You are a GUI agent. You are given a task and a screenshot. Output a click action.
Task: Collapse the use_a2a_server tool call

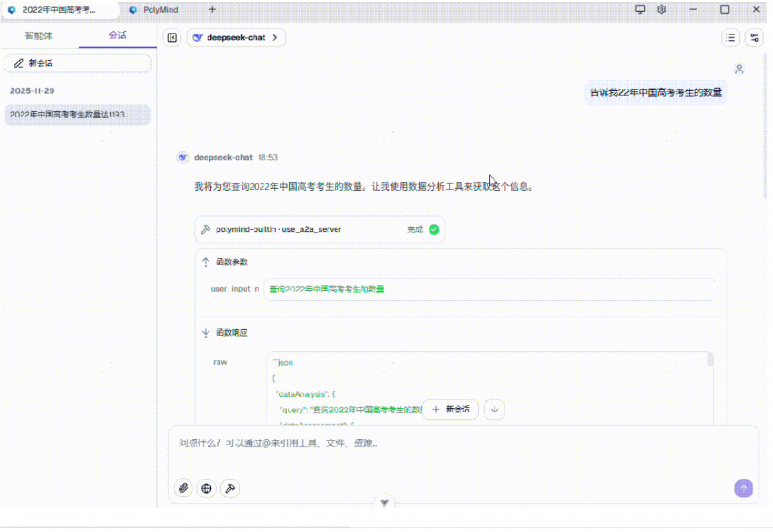click(x=320, y=229)
